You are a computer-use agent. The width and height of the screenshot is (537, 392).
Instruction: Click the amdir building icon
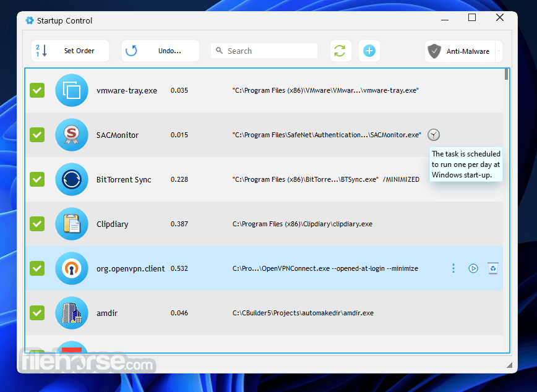pos(72,313)
